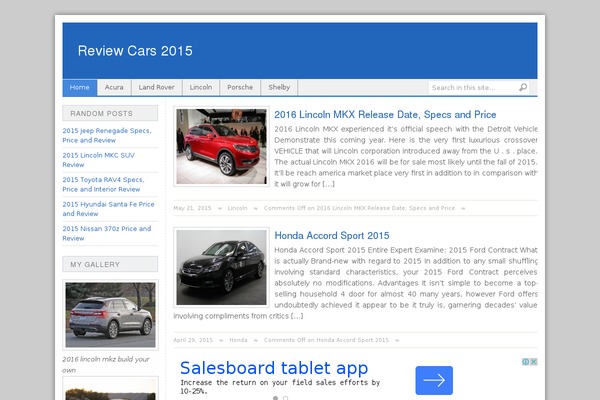This screenshot has height=400, width=600.
Task: Open '2015 Hyundai Santa Fe Price' link
Action: 108,209
